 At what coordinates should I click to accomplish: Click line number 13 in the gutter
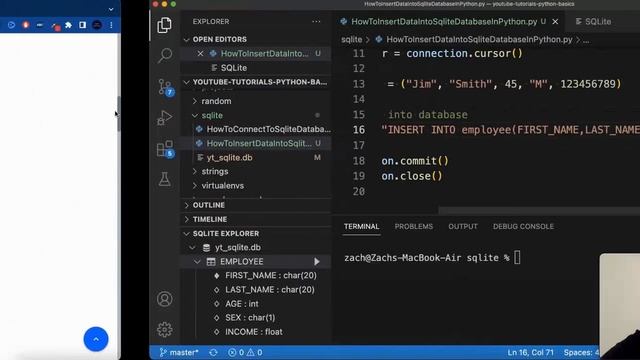[358, 84]
